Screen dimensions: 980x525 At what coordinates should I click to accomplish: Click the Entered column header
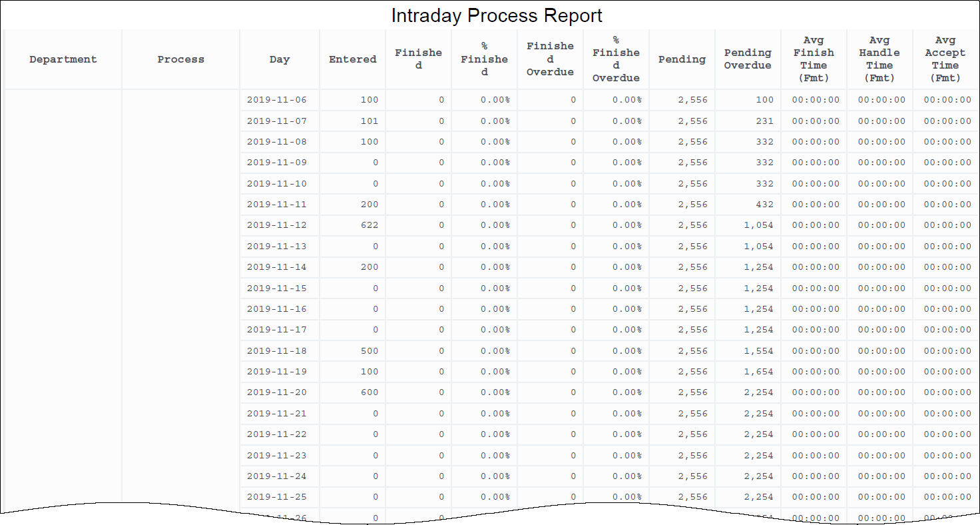coord(352,59)
